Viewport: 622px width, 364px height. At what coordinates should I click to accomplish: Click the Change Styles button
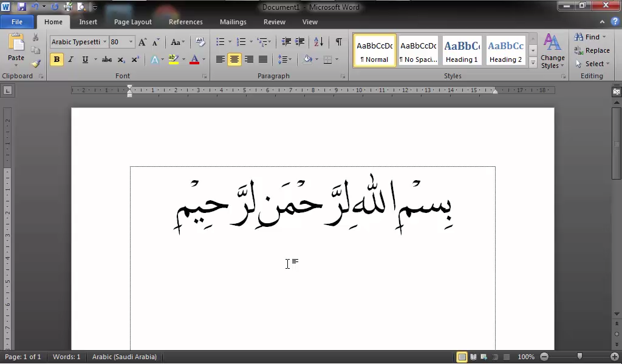553,51
